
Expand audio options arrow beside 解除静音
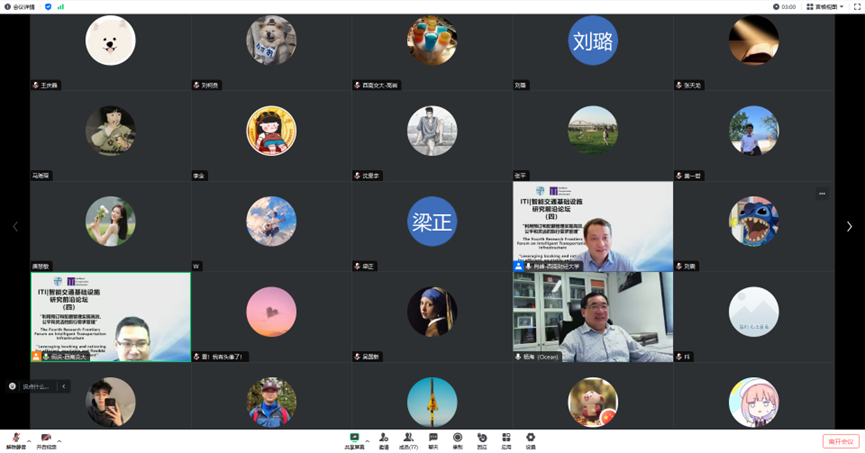[29, 439]
